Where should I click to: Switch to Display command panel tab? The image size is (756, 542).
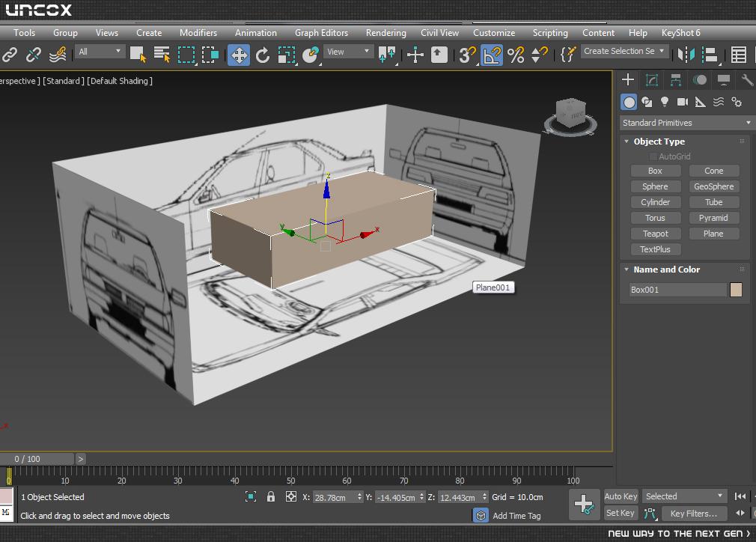coord(723,79)
